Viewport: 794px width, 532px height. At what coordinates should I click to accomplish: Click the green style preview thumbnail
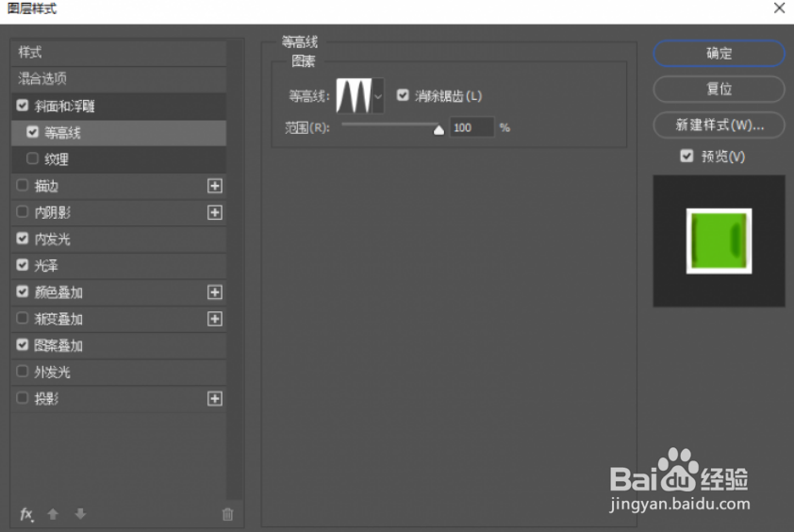tap(720, 241)
